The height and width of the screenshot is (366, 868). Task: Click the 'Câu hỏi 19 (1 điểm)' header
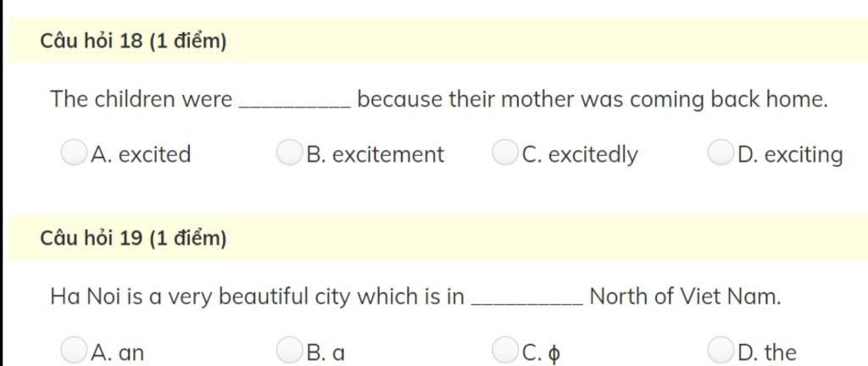point(133,238)
